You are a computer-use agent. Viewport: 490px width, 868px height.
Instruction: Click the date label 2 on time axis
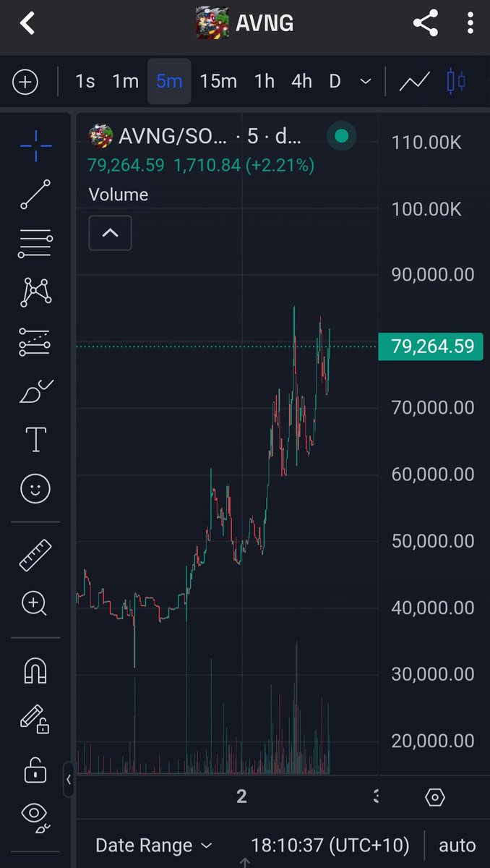(241, 796)
